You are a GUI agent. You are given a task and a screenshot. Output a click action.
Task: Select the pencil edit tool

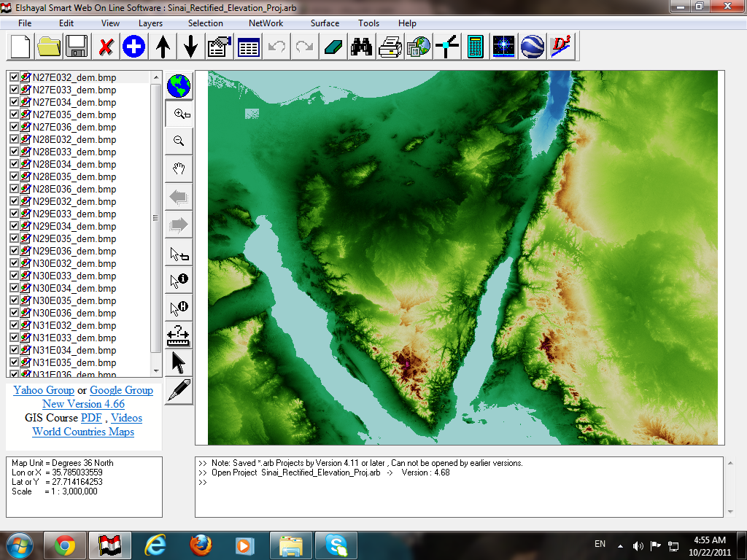(x=179, y=391)
